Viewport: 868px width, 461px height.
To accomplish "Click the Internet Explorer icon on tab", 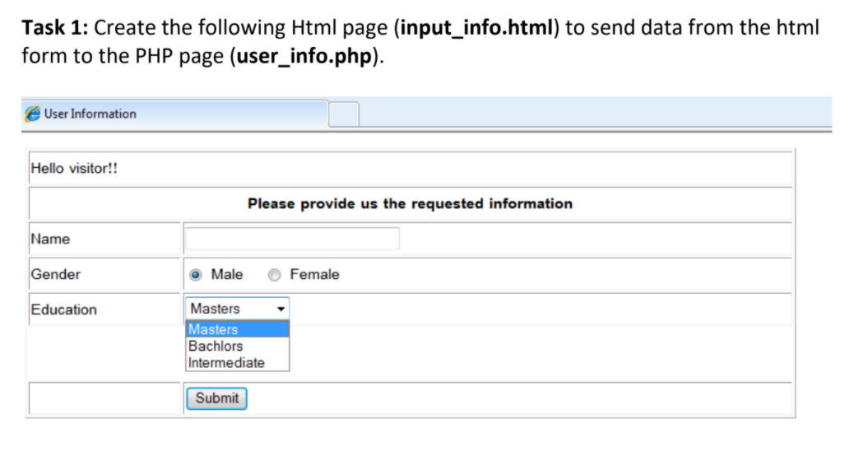I will point(33,114).
